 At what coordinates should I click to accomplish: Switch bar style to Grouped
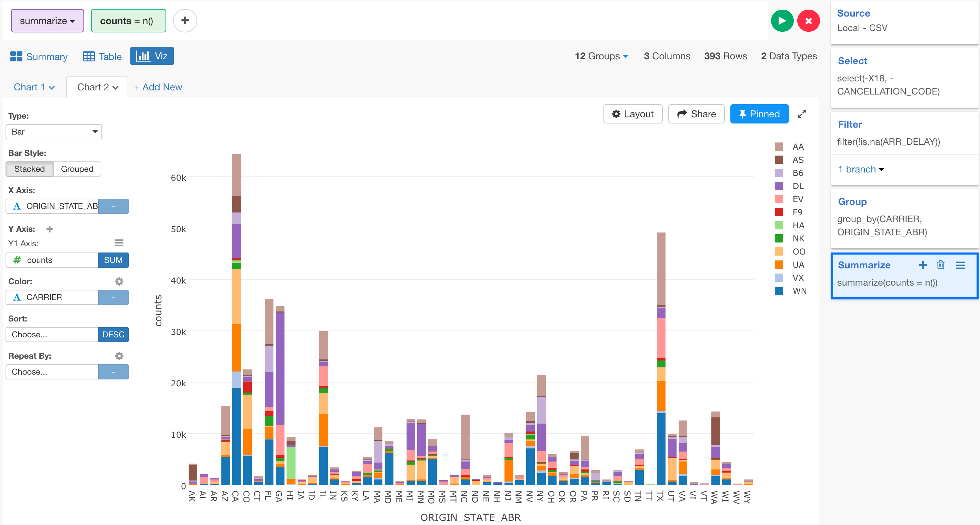tap(77, 169)
